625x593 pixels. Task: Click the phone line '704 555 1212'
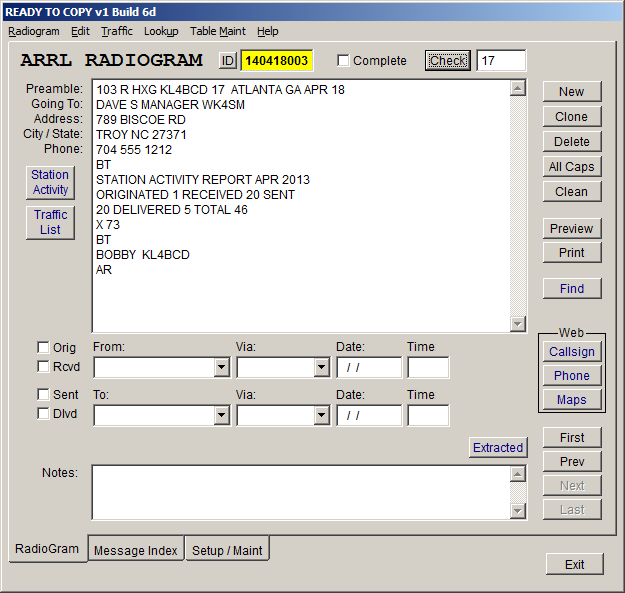click(x=134, y=150)
